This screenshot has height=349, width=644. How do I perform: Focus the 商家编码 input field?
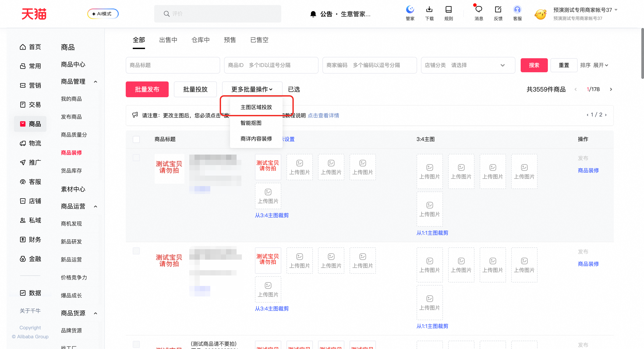point(370,65)
